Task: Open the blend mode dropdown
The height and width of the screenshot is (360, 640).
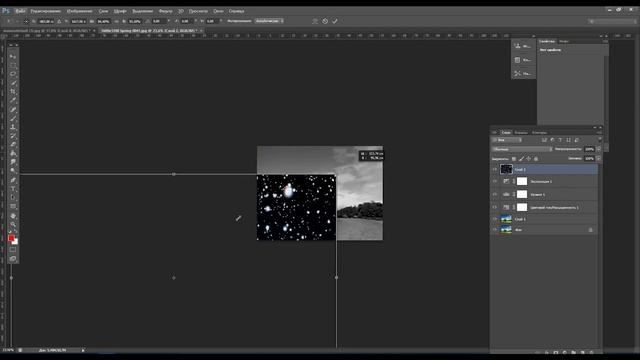Action: pyautogui.click(x=522, y=149)
